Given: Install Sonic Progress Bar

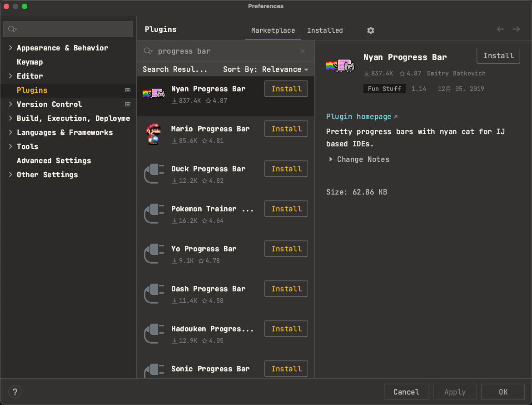Looking at the screenshot, I should tap(286, 369).
